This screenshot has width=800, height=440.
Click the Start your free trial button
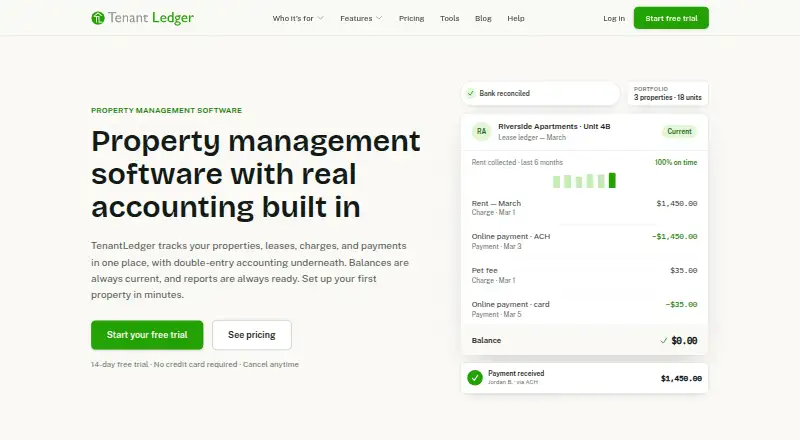point(147,335)
